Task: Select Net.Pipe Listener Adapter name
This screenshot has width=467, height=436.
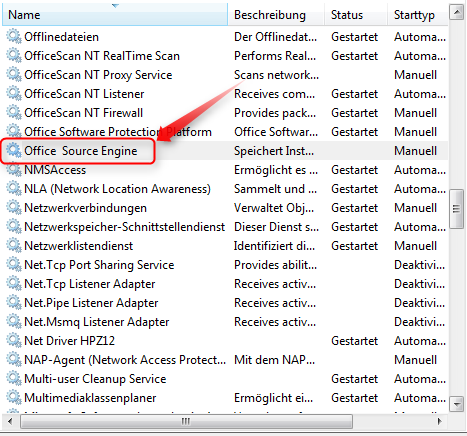Action: pyautogui.click(x=91, y=303)
